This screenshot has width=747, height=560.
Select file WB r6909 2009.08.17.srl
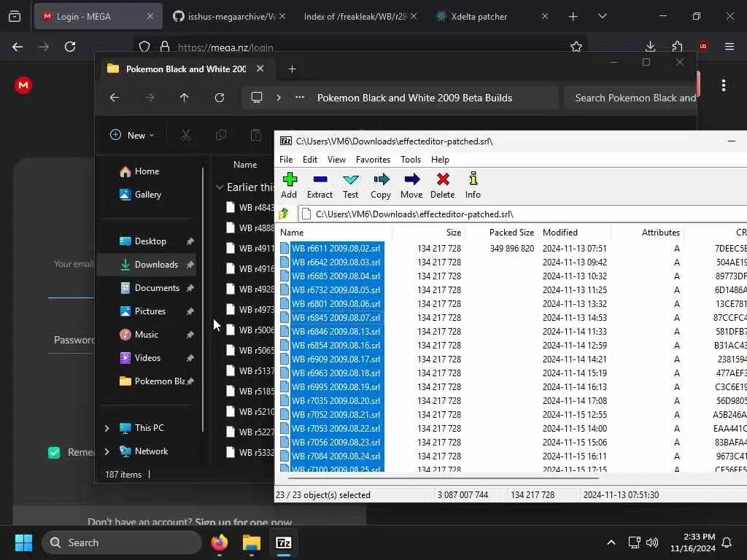point(336,359)
